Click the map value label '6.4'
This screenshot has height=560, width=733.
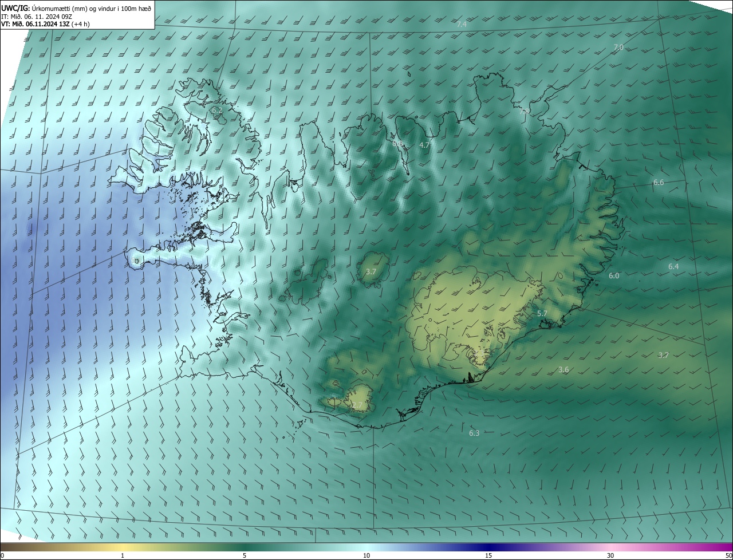coord(673,267)
